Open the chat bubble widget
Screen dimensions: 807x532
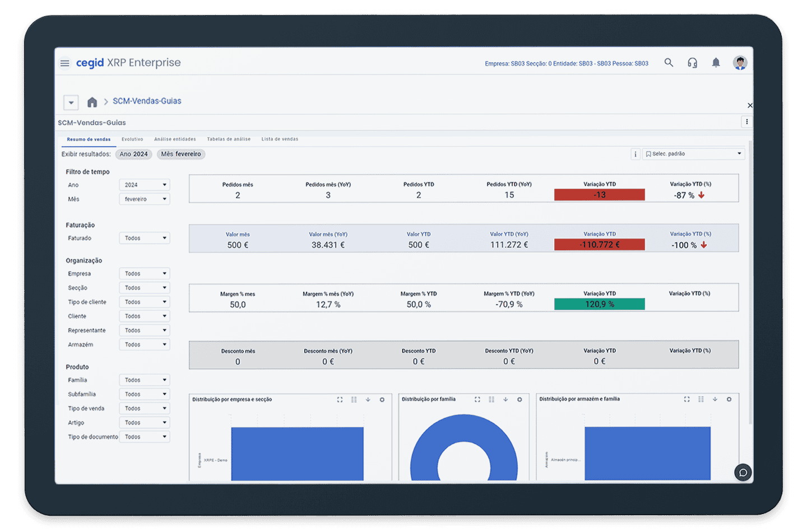pos(743,473)
